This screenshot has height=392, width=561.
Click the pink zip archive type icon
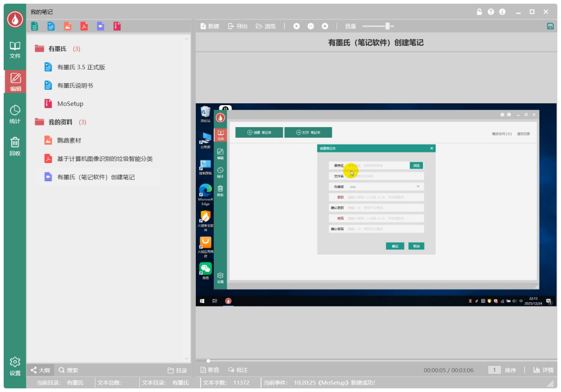(x=117, y=26)
